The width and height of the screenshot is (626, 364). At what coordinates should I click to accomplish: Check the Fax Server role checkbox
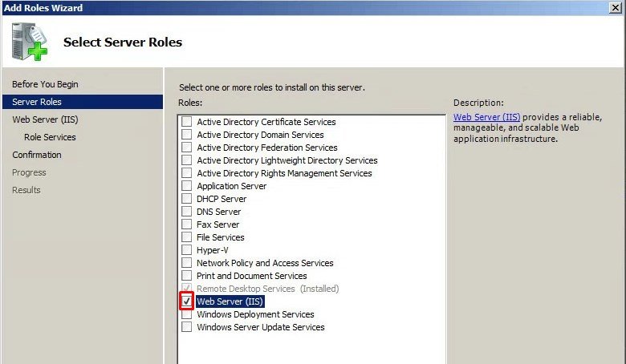coord(186,224)
